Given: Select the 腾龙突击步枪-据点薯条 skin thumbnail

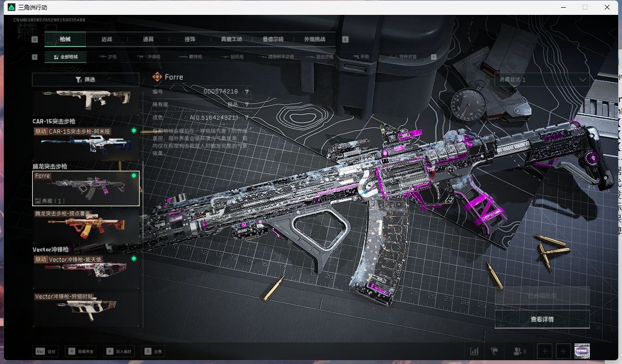Looking at the screenshot, I should tap(85, 225).
